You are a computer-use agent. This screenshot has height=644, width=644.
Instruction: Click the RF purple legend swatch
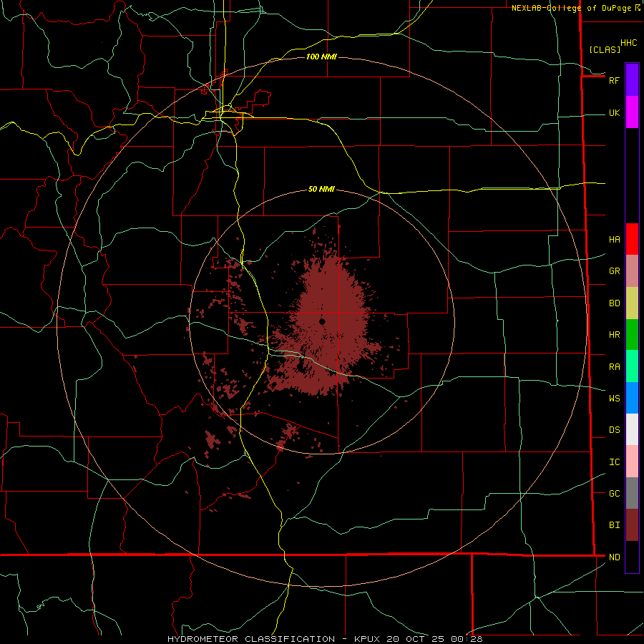point(632,80)
